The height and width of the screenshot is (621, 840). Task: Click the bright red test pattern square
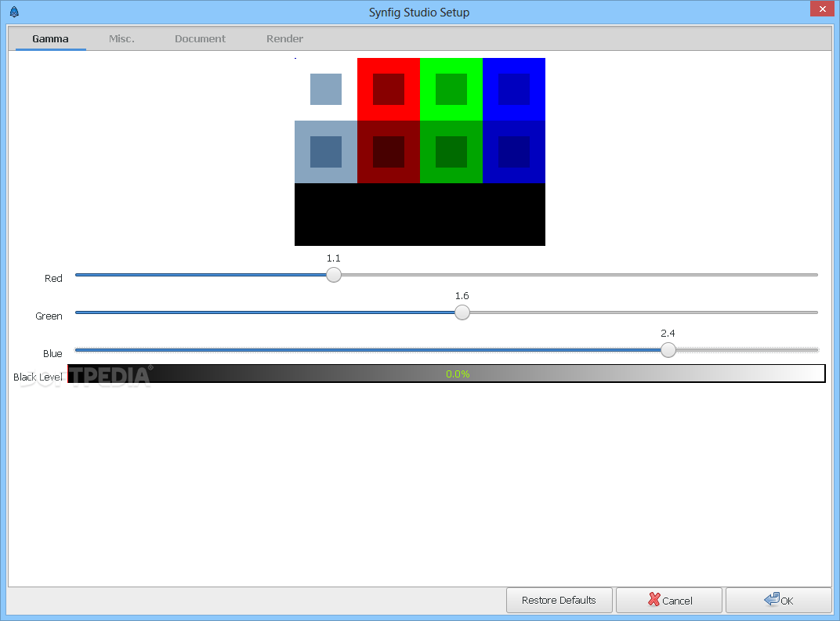[389, 88]
